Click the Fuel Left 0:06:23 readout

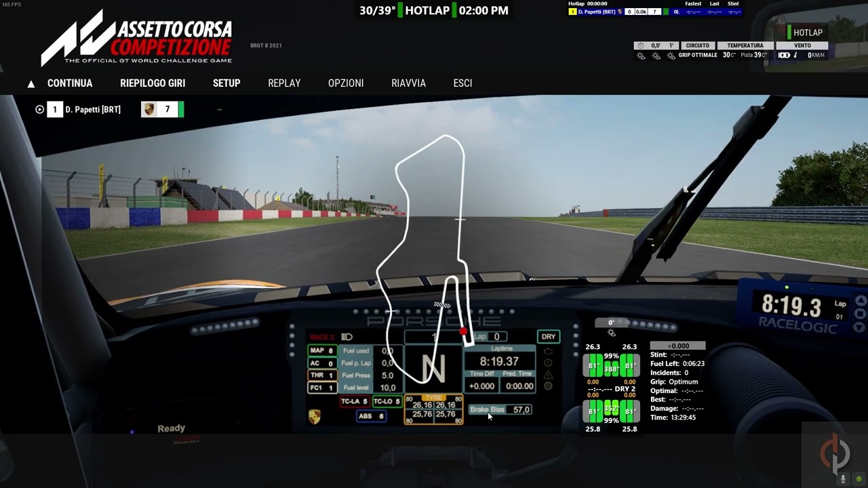[677, 364]
